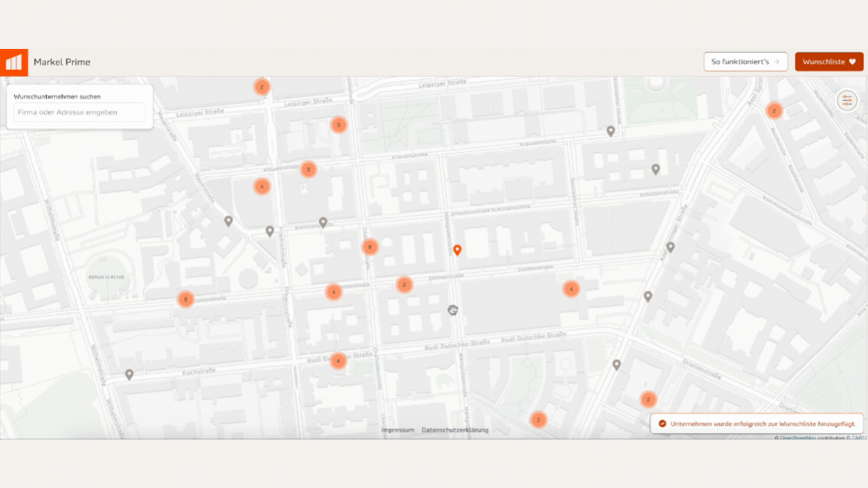
Task: Click the checkmark icon in success notification
Action: point(662,423)
